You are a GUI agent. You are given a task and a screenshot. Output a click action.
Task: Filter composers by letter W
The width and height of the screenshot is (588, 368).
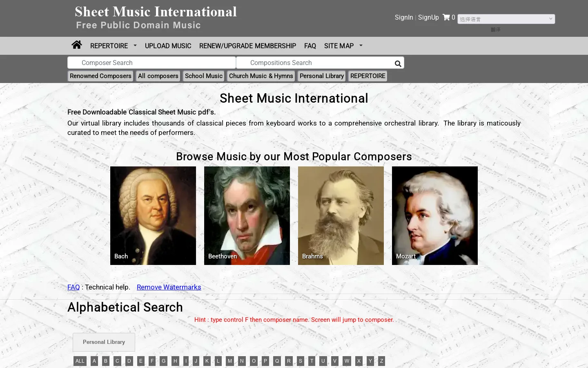347,361
